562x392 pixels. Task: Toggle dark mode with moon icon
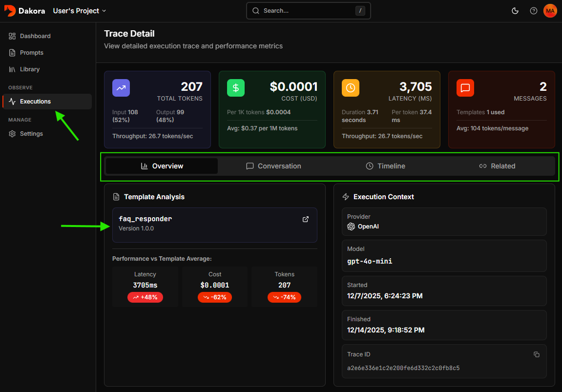515,11
